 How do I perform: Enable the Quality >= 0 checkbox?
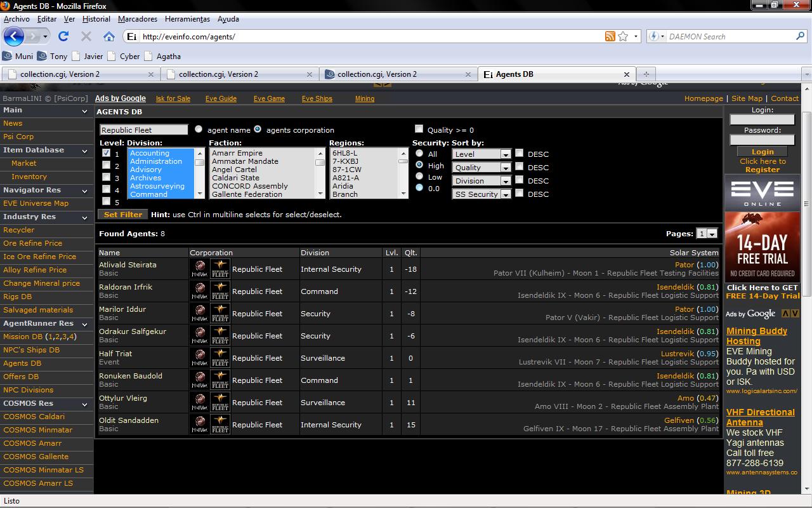point(419,129)
